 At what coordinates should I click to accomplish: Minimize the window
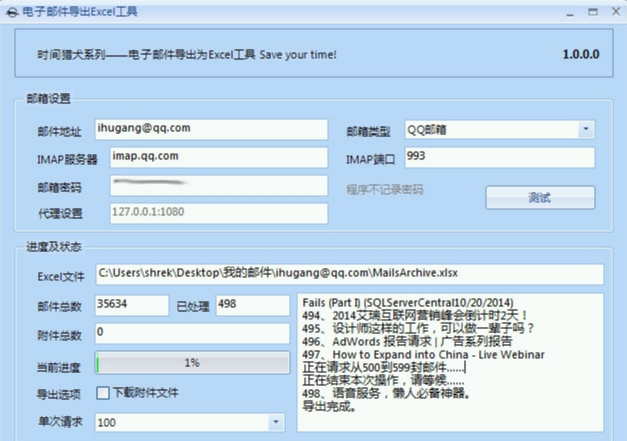click(x=570, y=13)
